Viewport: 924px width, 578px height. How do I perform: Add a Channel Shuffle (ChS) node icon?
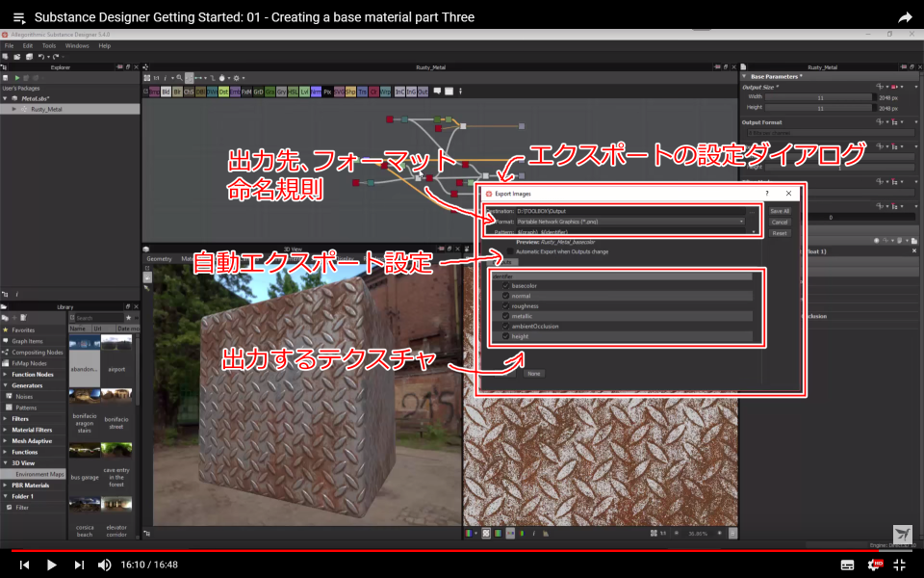pyautogui.click(x=189, y=92)
